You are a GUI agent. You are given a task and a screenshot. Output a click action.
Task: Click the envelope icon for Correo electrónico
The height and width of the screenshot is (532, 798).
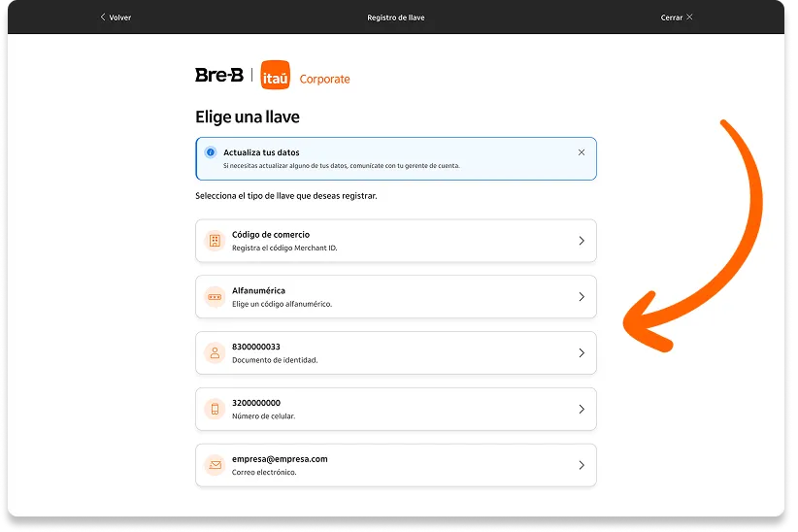215,465
